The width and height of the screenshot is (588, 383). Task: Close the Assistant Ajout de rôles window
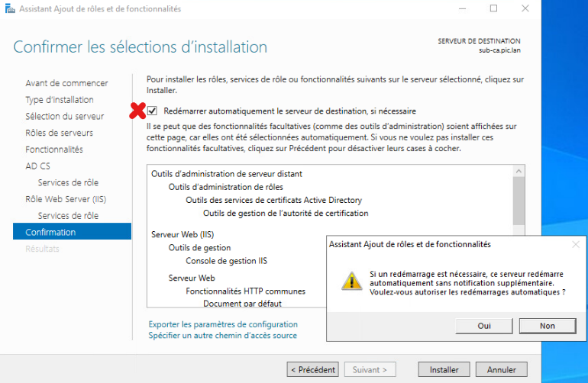click(x=525, y=8)
